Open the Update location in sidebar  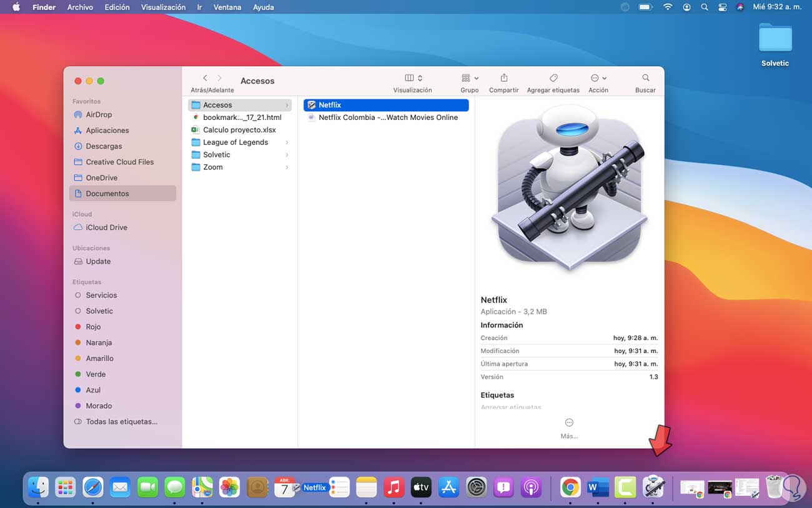(x=122, y=261)
